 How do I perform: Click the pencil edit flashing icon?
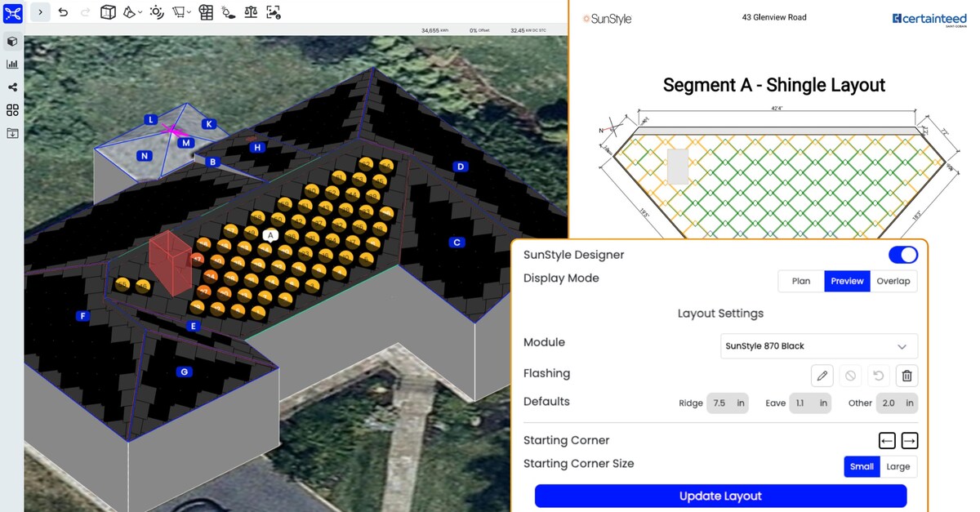[x=822, y=376]
